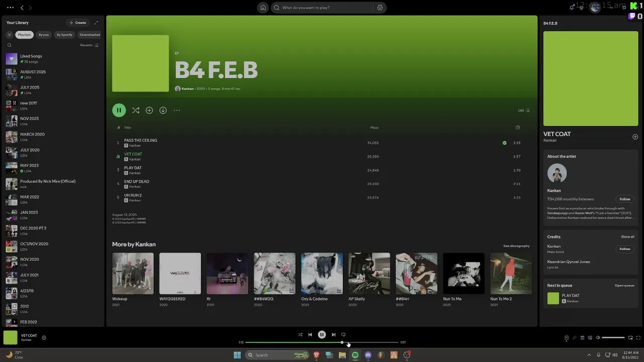Open the miniplayer

click(x=630, y=338)
